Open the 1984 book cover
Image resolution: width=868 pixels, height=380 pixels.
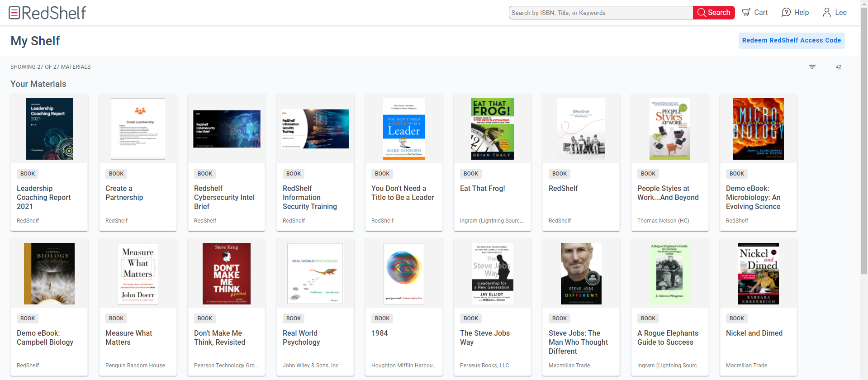(404, 274)
